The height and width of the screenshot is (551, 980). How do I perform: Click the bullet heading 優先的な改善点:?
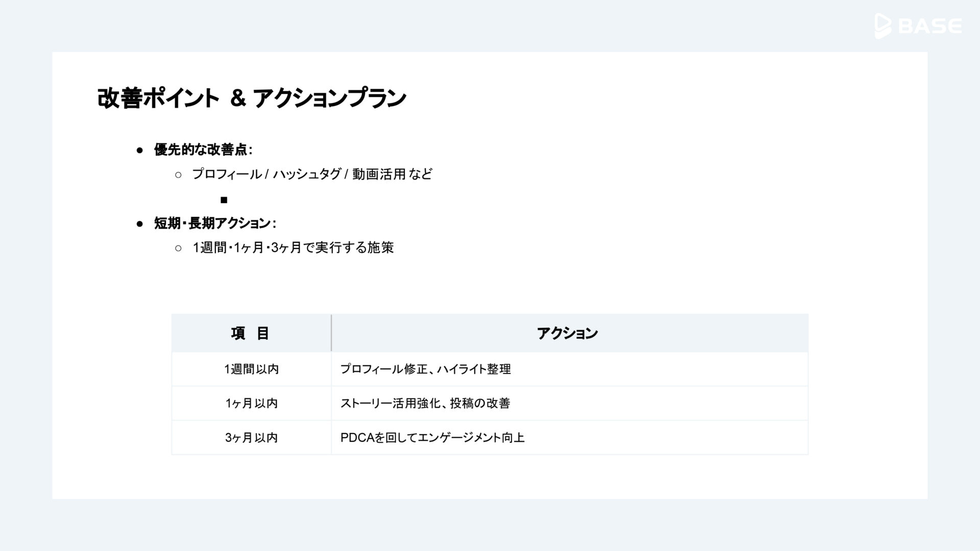[203, 149]
